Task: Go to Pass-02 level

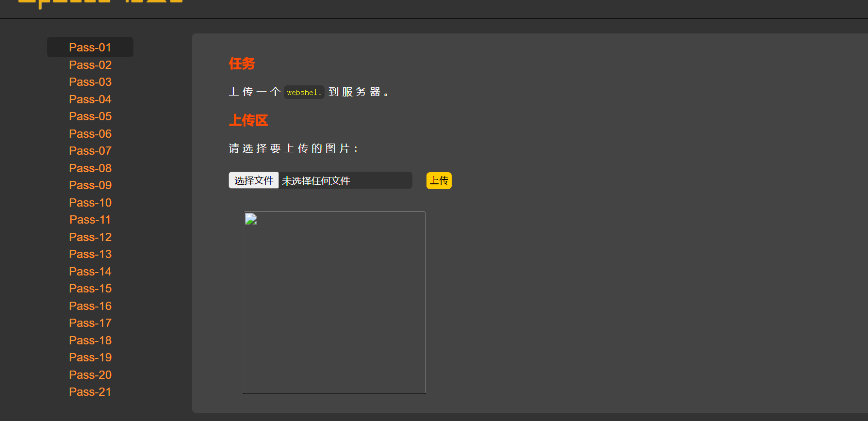Action: [x=90, y=65]
